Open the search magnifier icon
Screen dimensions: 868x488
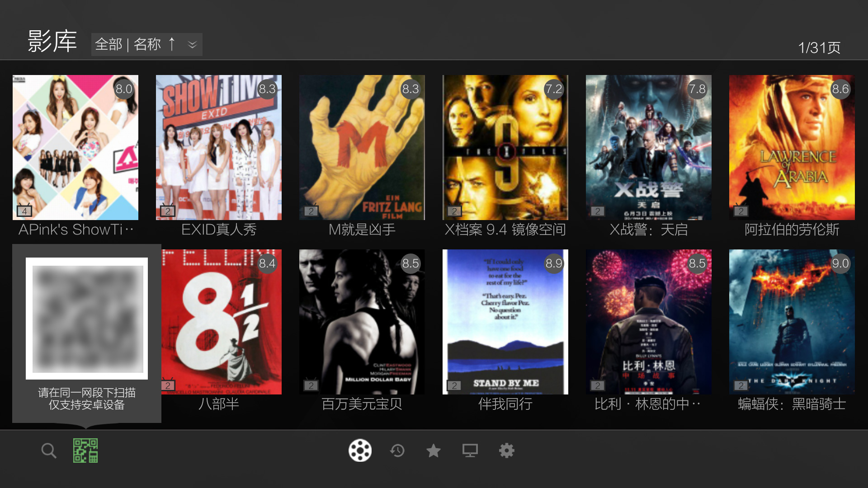pyautogui.click(x=49, y=450)
